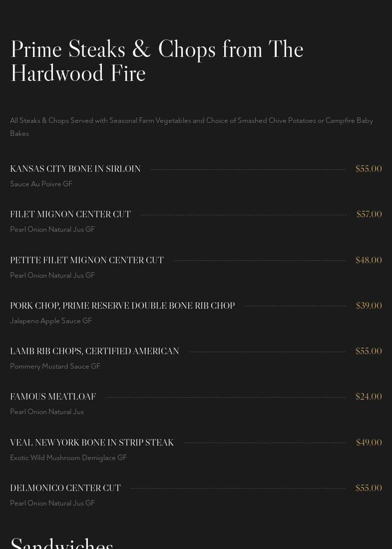This screenshot has width=392, height=549.
Task: Click the Filet Mignon Center Cut title
Action: click(70, 215)
